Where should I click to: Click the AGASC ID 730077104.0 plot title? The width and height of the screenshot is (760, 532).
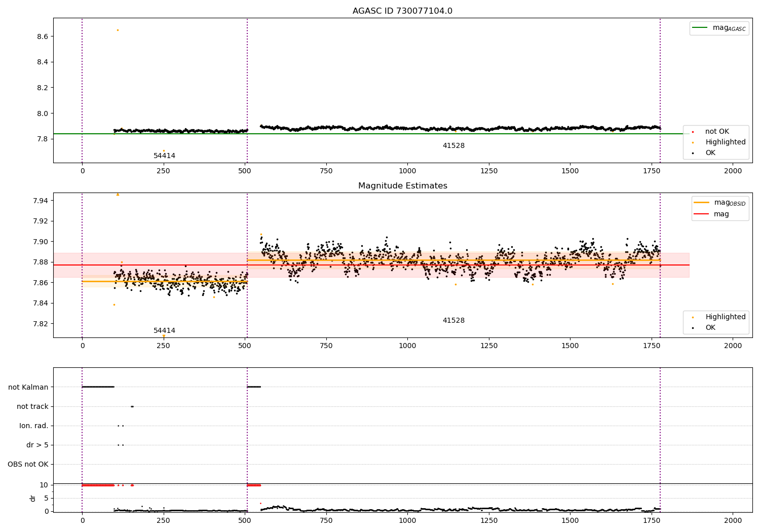pyautogui.click(x=402, y=11)
